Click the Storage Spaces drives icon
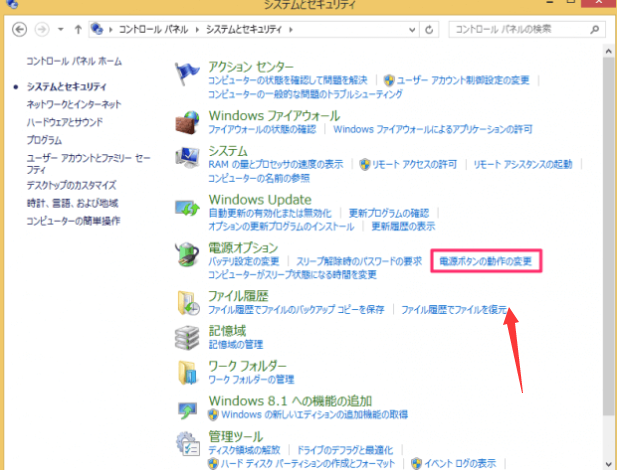 pos(187,338)
